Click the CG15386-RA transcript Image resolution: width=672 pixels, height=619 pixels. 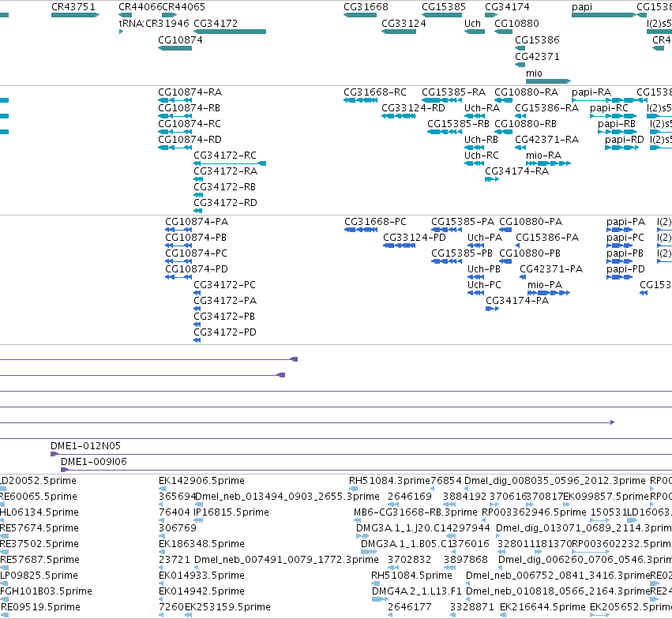click(x=520, y=116)
